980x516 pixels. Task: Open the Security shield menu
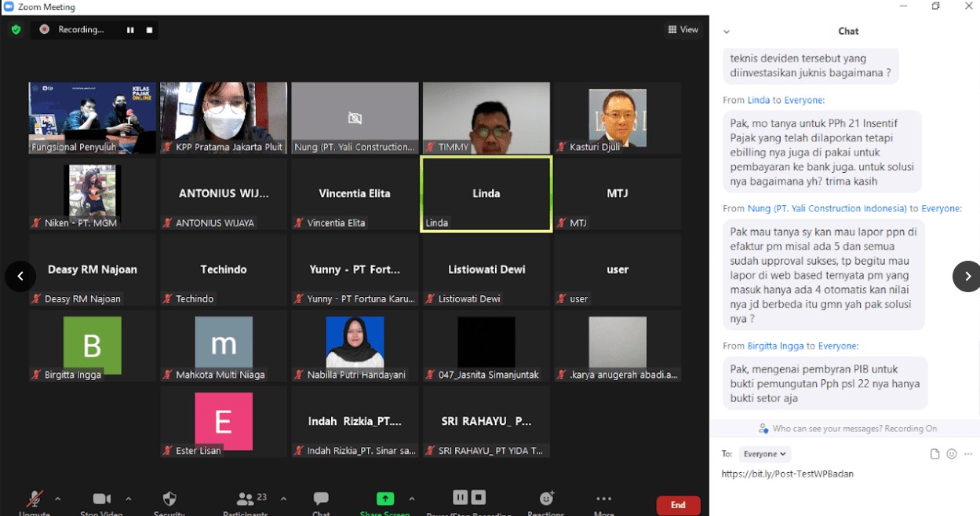(x=169, y=500)
